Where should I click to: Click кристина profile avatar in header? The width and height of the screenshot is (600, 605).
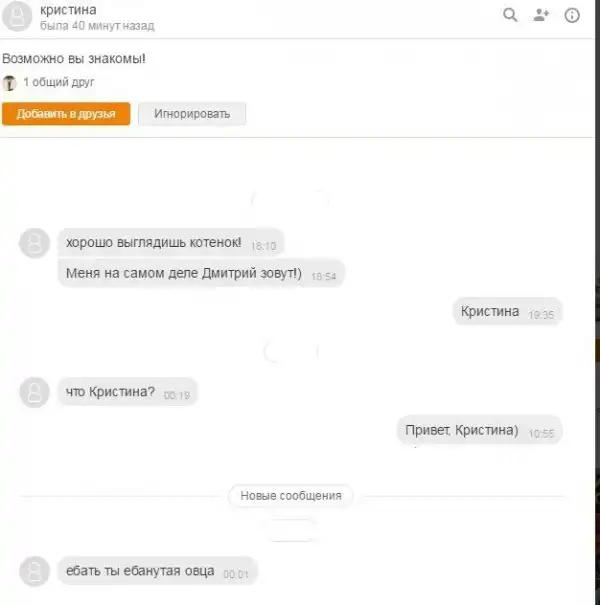pyautogui.click(x=17, y=16)
